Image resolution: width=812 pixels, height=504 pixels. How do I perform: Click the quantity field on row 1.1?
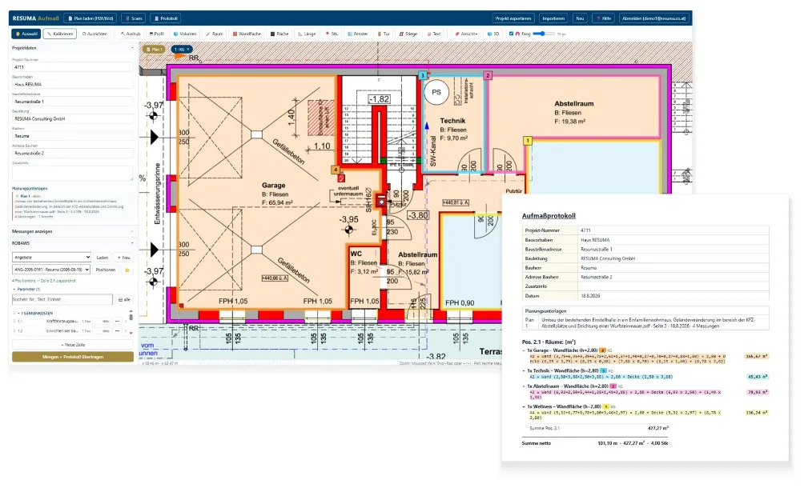[x=102, y=321]
